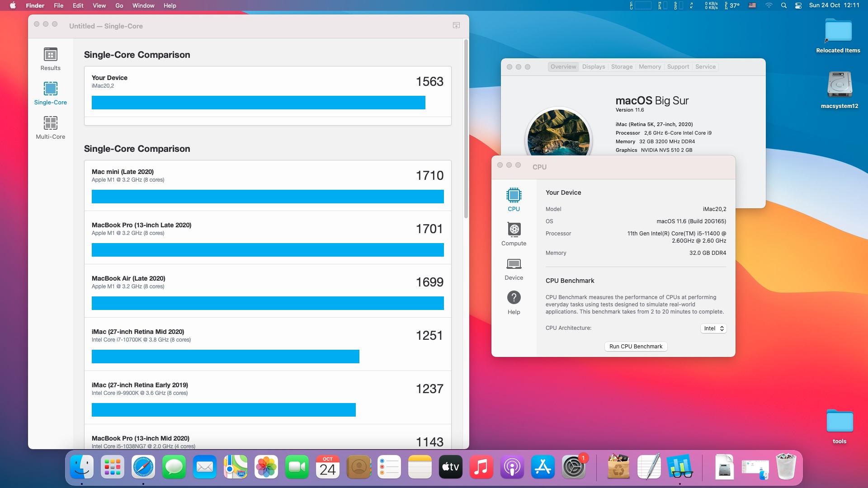Select the Multi-Core sidebar icon
The height and width of the screenshot is (488, 868).
[50, 123]
